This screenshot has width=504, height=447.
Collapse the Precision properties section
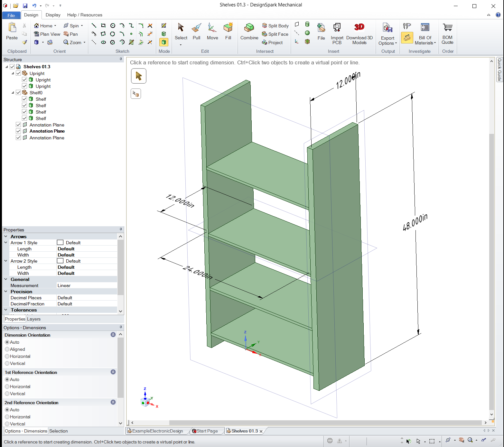pyautogui.click(x=6, y=292)
